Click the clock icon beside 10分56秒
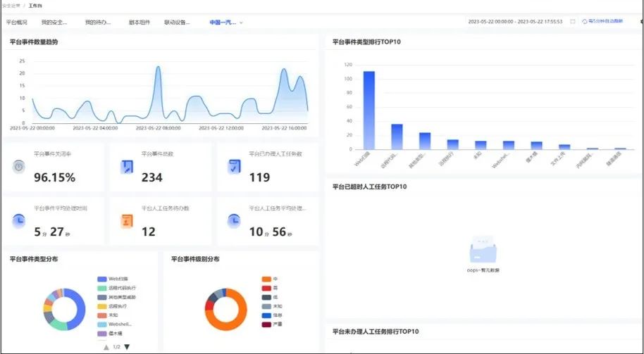644x354 pixels. pyautogui.click(x=235, y=220)
